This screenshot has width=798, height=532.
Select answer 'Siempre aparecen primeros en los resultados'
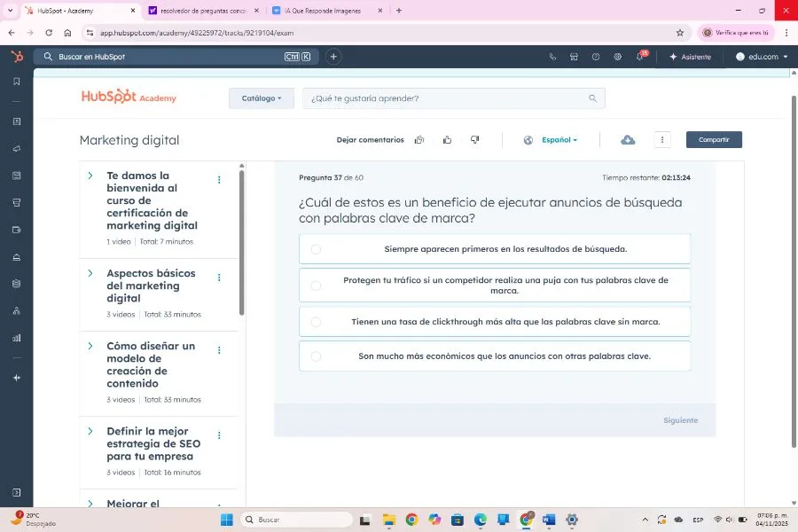[x=494, y=249]
